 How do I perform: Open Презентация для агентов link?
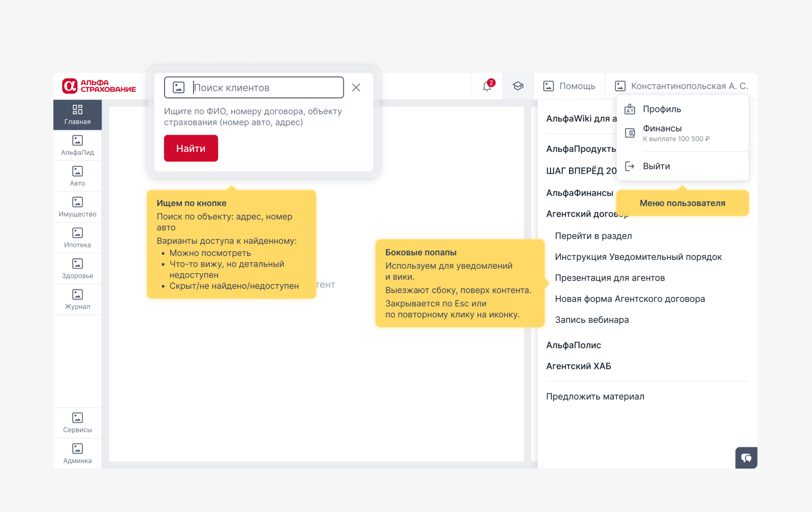click(x=610, y=278)
